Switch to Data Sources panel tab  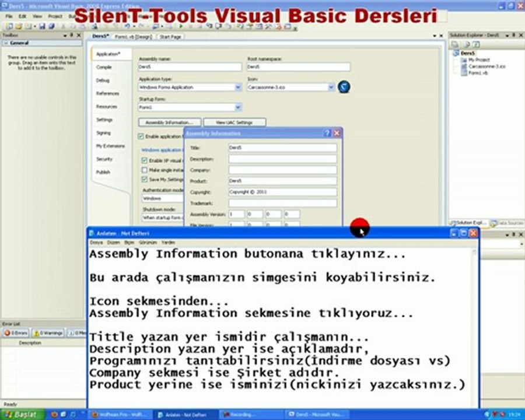coord(507,223)
